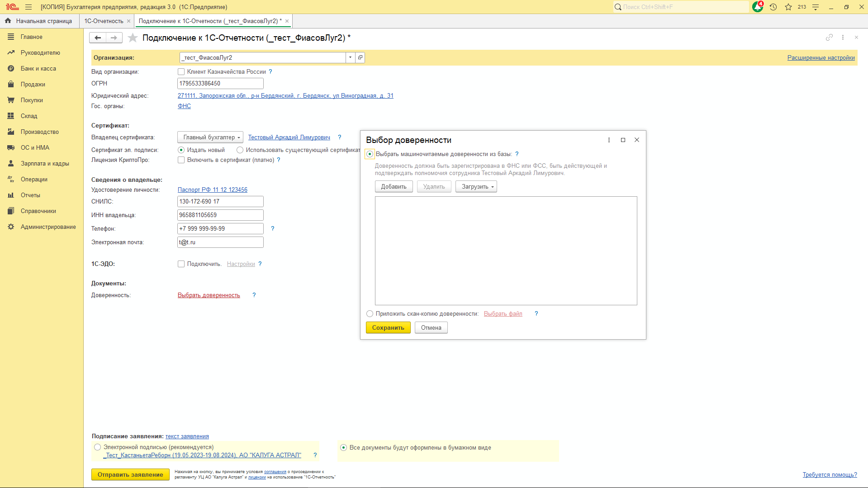Open Главный бухгалтер owner dropdown
868x488 pixels.
210,137
